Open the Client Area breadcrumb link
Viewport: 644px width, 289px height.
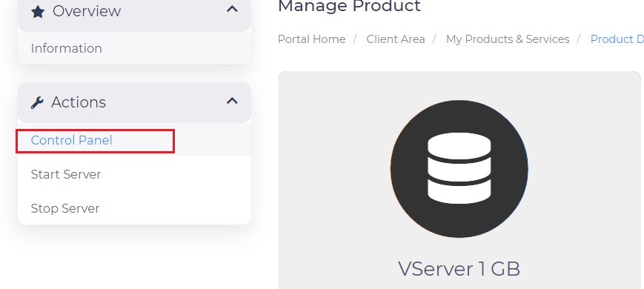[396, 39]
